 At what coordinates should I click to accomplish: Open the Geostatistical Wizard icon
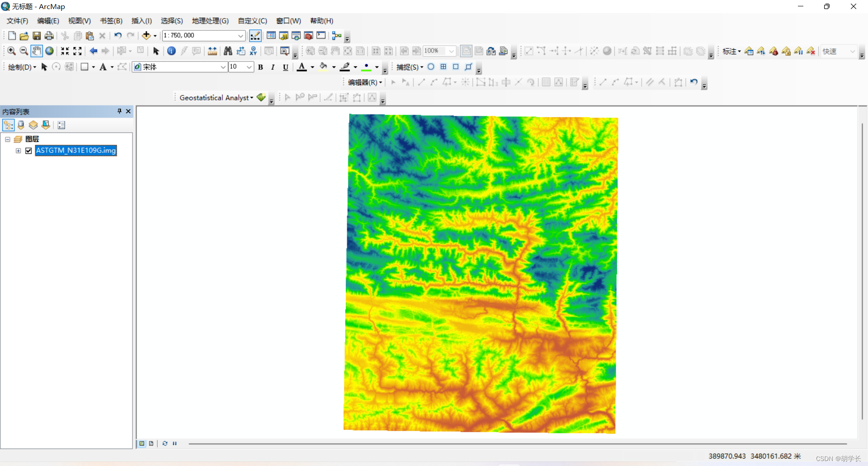click(261, 97)
